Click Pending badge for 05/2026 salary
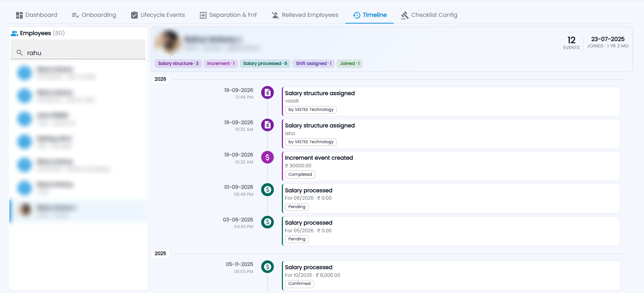This screenshot has width=644, height=293. coord(297,239)
